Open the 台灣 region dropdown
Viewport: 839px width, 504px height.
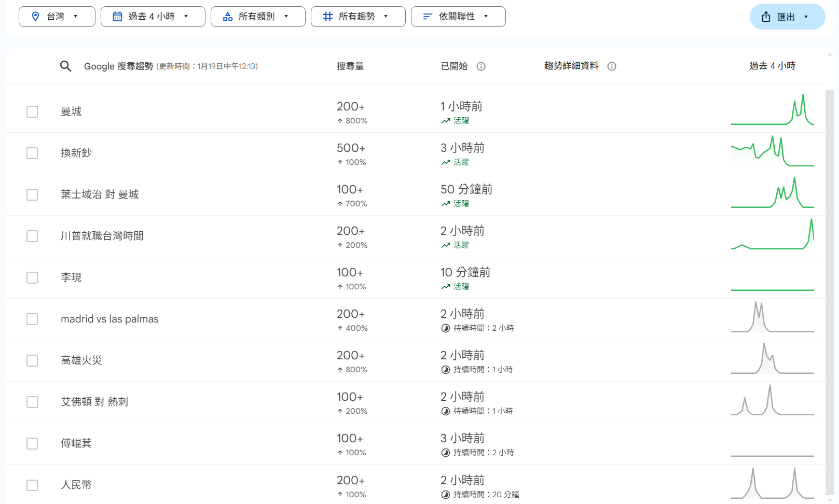coord(57,17)
